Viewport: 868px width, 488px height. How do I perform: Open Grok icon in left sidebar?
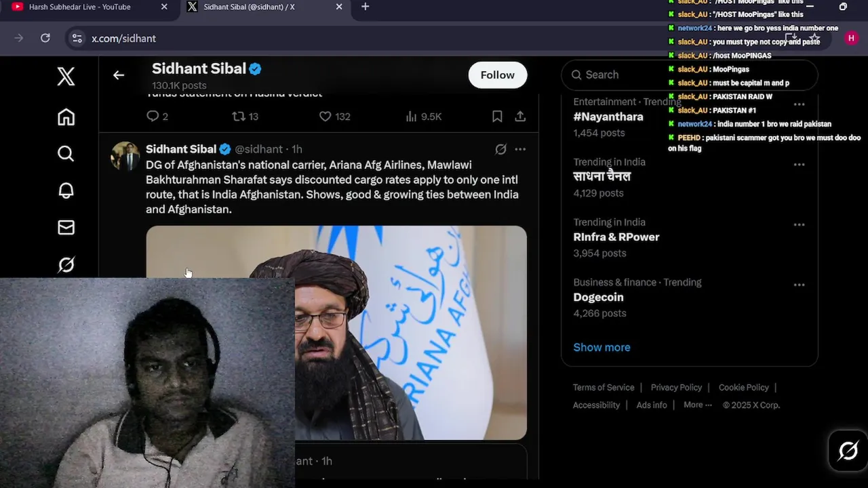coord(66,264)
